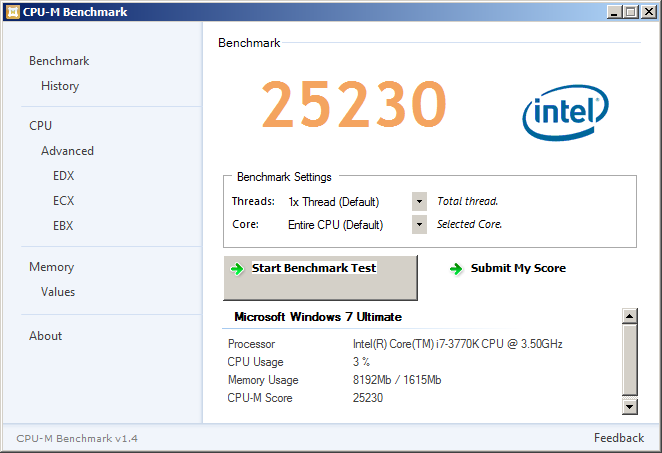This screenshot has height=453, width=662.
Task: Click green arrow icon beside Submit My Score
Action: point(456,269)
